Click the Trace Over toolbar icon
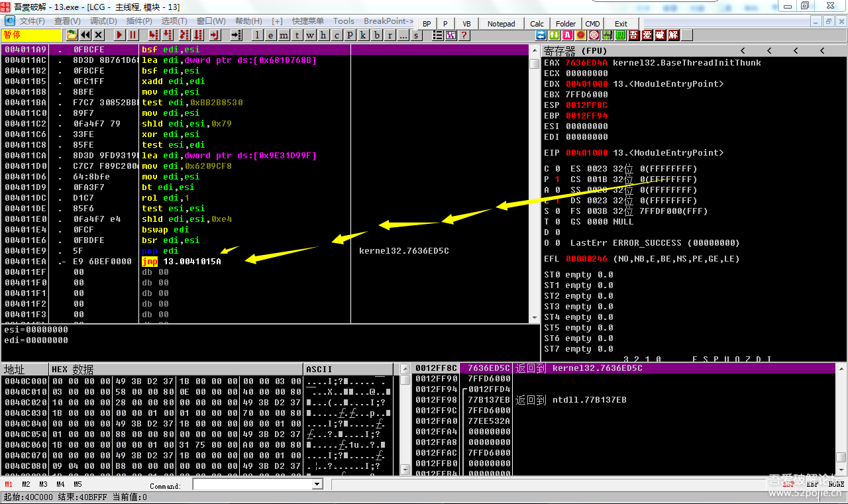848x504 pixels. [x=197, y=35]
